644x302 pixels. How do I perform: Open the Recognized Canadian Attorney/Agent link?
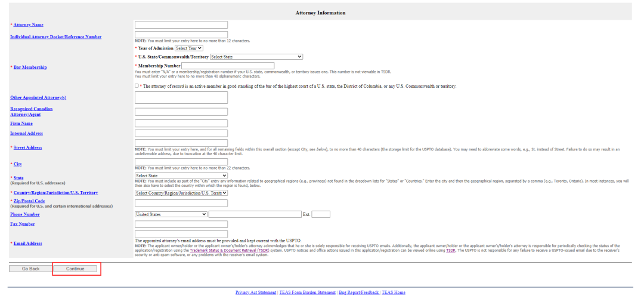tap(31, 112)
